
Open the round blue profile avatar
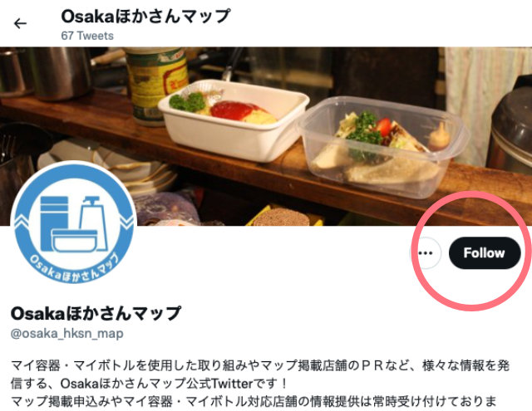click(x=74, y=223)
